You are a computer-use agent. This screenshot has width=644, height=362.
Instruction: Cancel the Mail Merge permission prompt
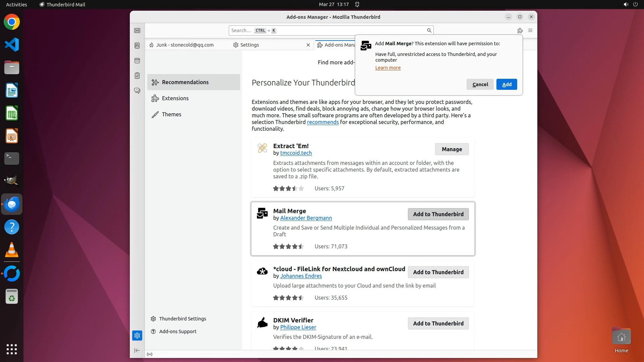tap(480, 84)
